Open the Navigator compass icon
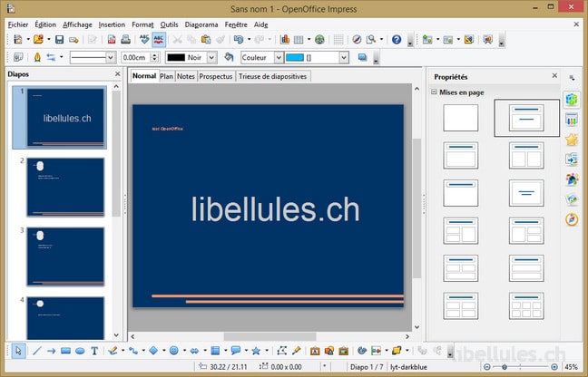This screenshot has width=588, height=377. tap(357, 39)
